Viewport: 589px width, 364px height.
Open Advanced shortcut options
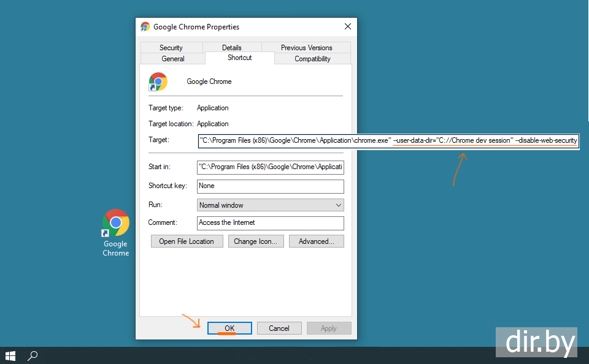317,241
